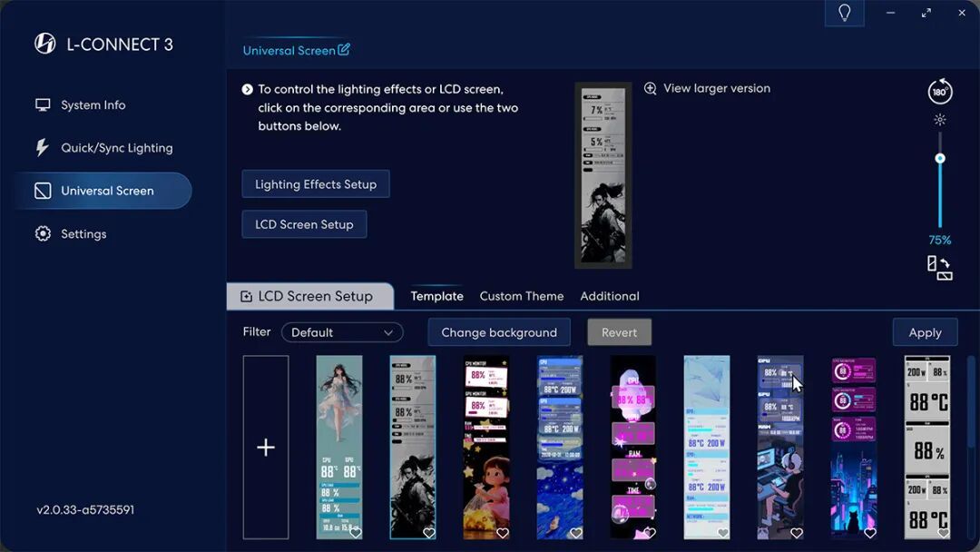Screen dimensions: 980x552
Task: Add a new template with the plus tile
Action: pos(266,448)
